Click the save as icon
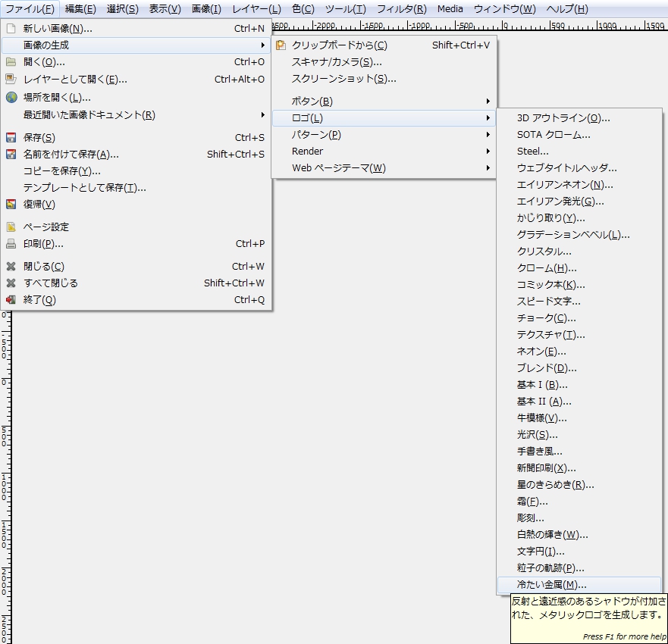 11,155
